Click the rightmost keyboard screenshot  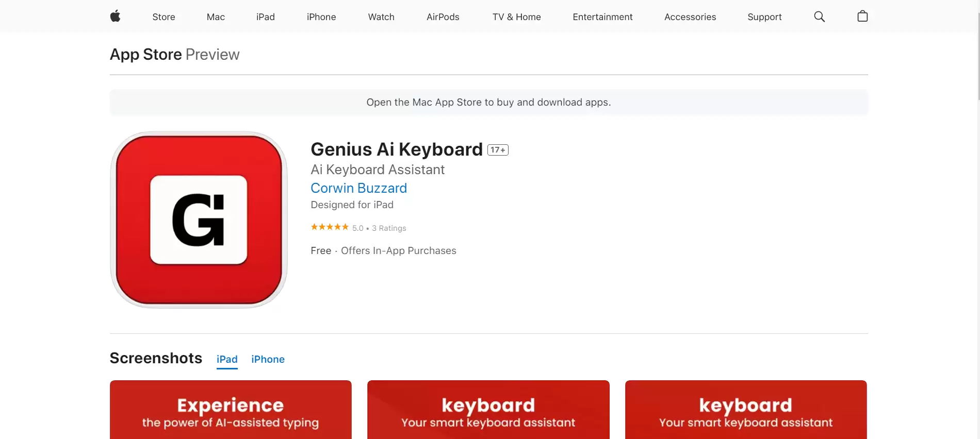(x=746, y=410)
